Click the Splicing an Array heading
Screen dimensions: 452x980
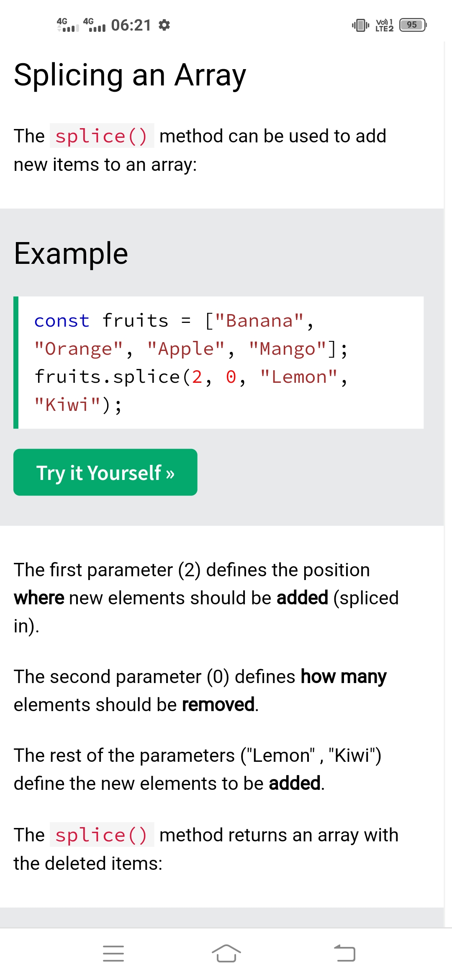[130, 75]
